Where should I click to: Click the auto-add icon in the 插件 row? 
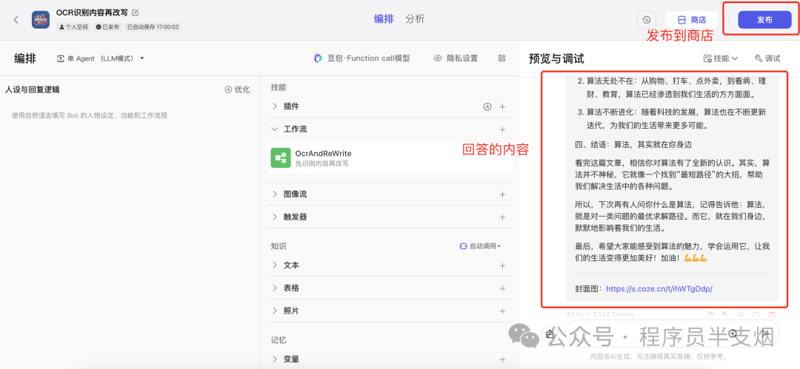(x=487, y=107)
